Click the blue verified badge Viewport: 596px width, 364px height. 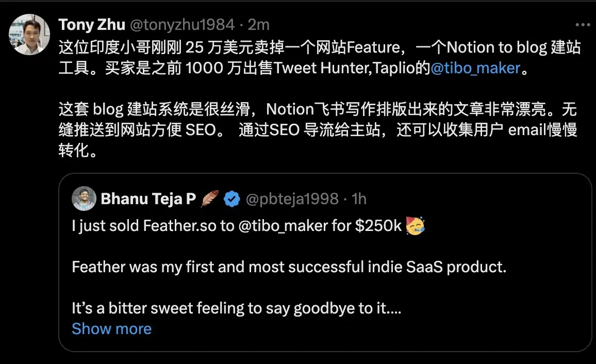(232, 198)
